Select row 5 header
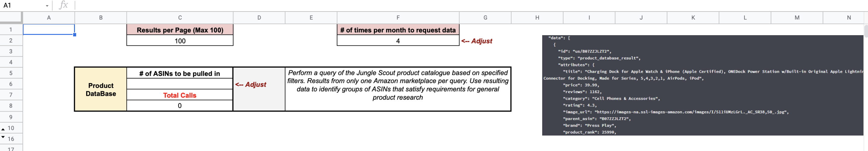The image size is (868, 151). tap(11, 73)
